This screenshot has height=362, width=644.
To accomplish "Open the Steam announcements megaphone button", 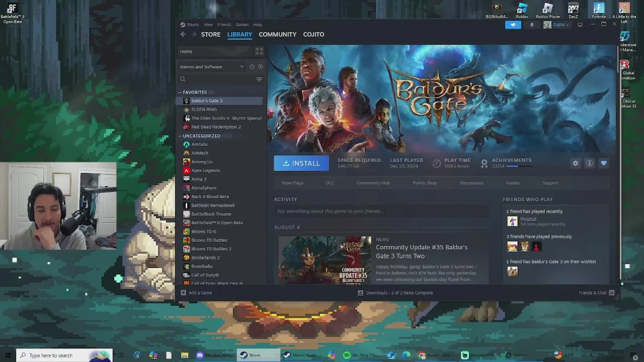I will tap(513, 25).
